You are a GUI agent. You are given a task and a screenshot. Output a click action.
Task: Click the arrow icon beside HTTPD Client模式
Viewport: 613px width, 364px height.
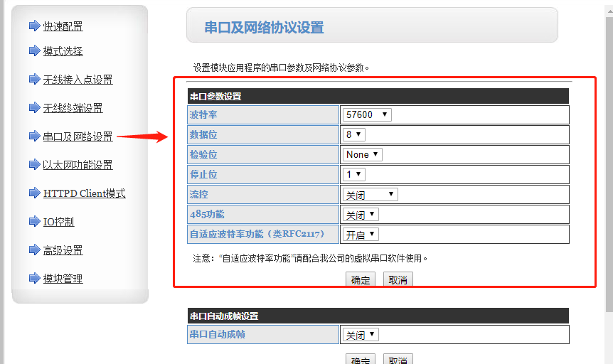tap(34, 193)
